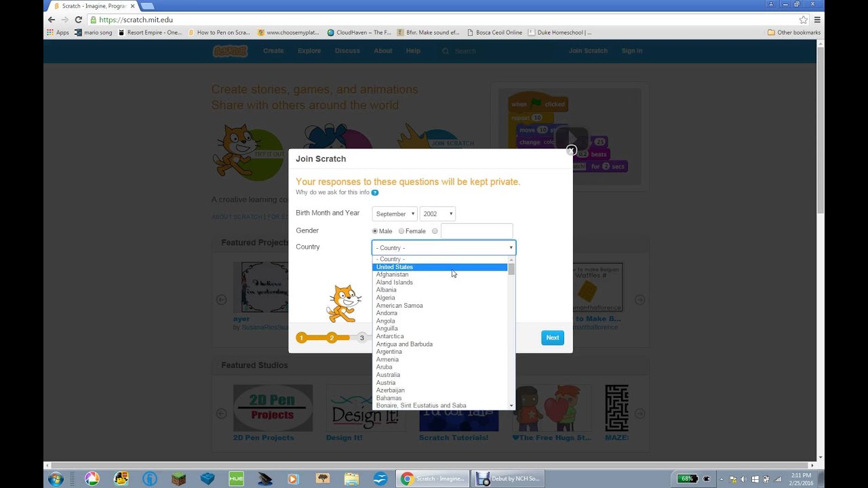Screen dimensions: 868x488
Task: Select the Female gender radio button
Action: (401, 231)
